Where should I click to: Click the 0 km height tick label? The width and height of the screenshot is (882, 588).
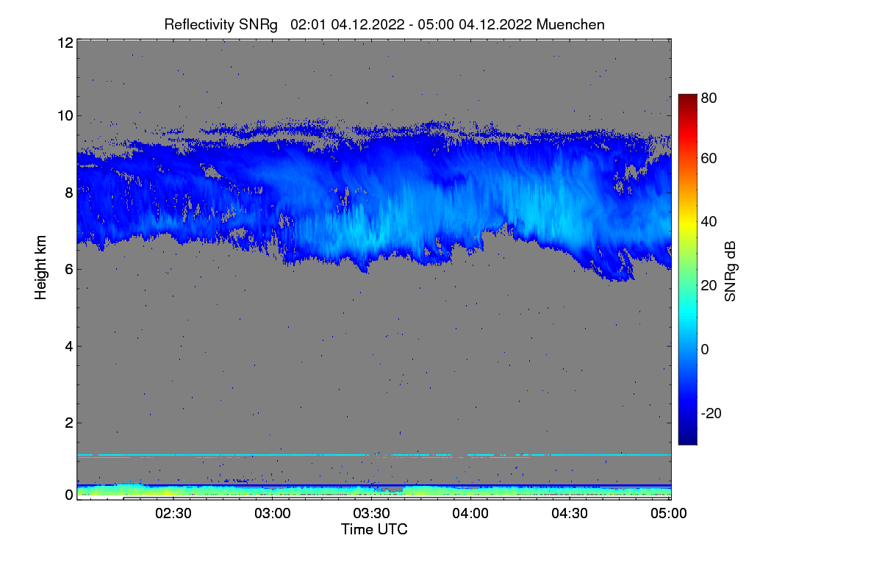[69, 495]
